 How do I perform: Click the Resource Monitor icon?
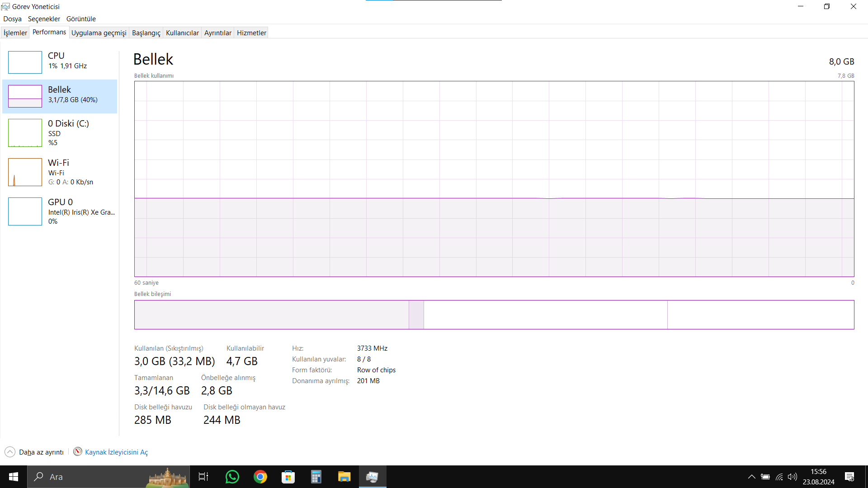[78, 452]
